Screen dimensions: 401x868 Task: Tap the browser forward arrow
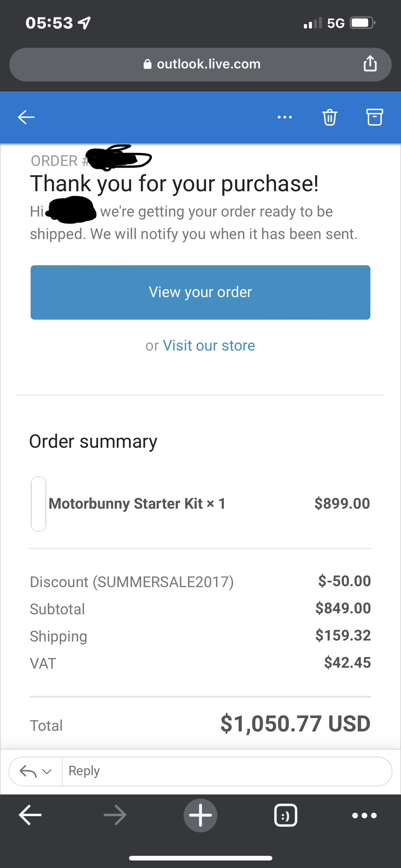[115, 815]
